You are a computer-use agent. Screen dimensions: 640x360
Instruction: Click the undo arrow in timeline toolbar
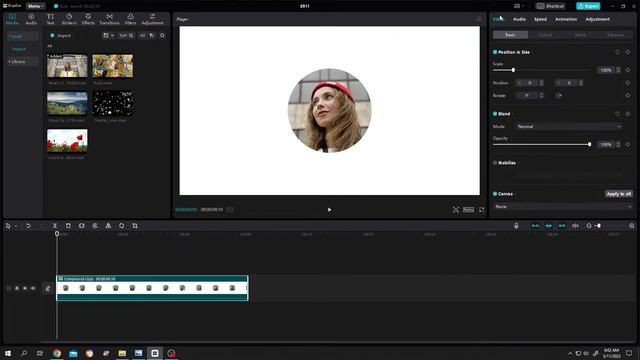(x=28, y=226)
